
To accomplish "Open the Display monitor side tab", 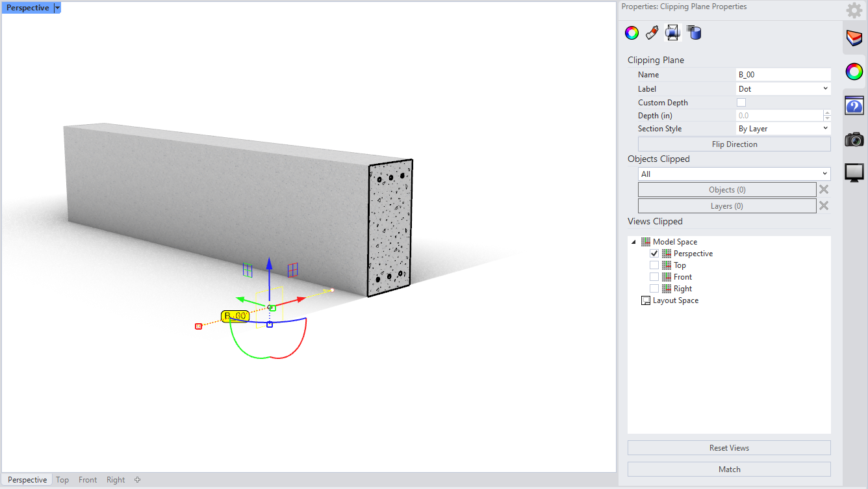I will pos(854,172).
